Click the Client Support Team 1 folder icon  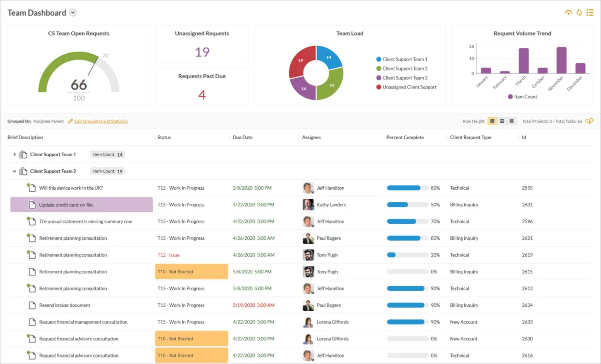tap(24, 155)
